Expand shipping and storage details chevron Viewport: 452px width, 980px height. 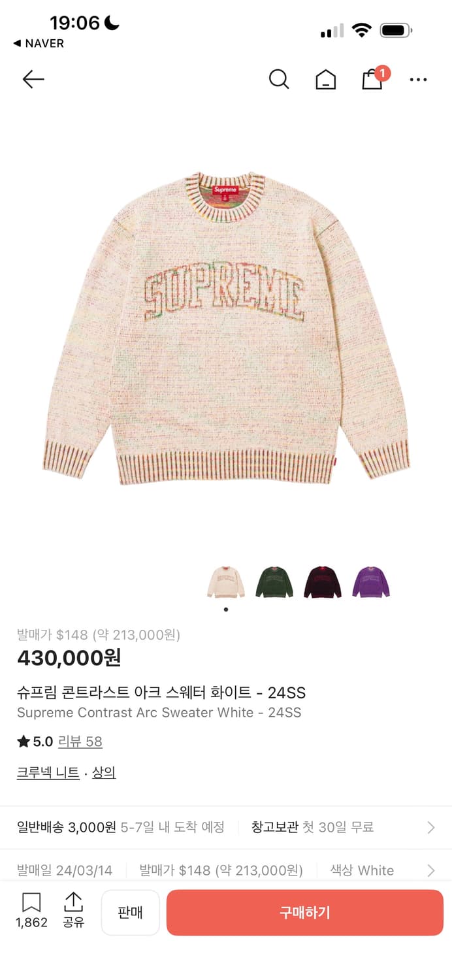point(430,828)
